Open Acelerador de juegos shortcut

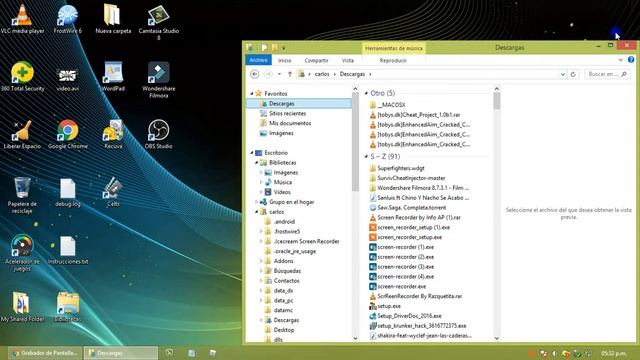(22, 253)
